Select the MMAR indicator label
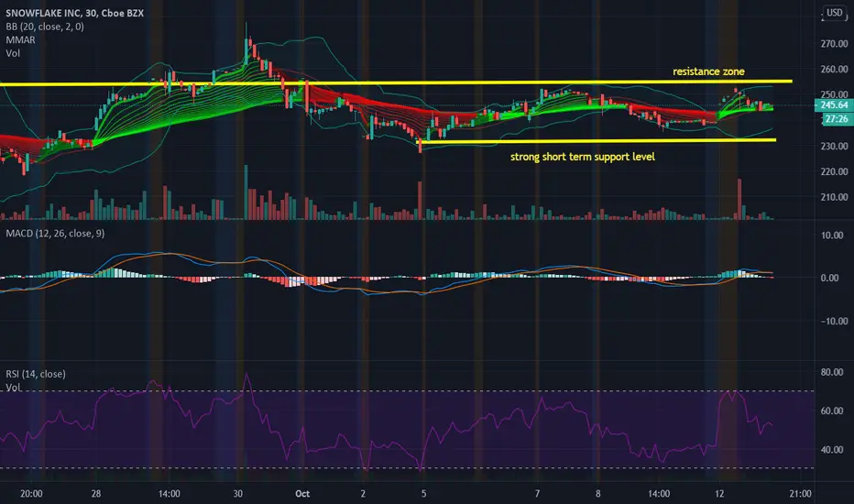This screenshot has height=504, width=854. coord(20,39)
